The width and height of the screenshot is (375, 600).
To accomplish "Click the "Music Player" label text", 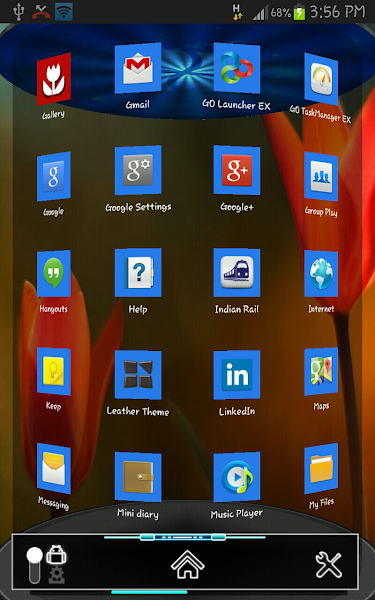I will (236, 514).
